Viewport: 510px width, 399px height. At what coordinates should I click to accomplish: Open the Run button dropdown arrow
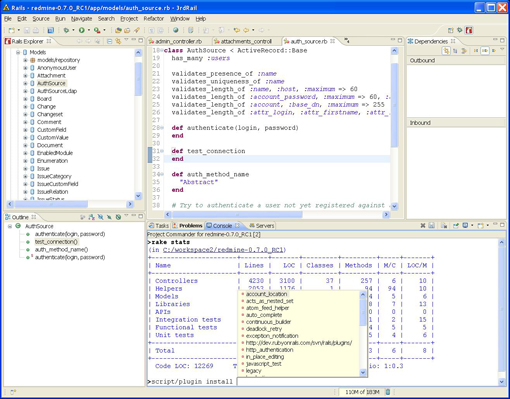point(89,30)
